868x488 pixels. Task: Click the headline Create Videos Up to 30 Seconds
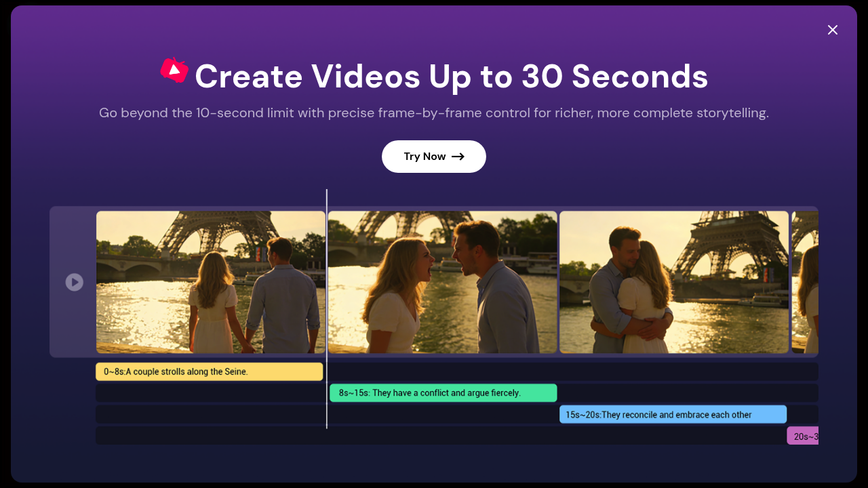pos(451,77)
